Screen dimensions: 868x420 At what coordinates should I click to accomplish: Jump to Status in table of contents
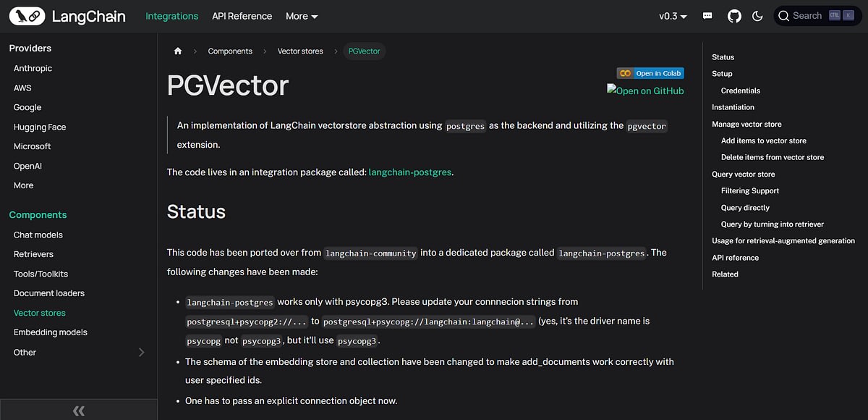tap(723, 57)
